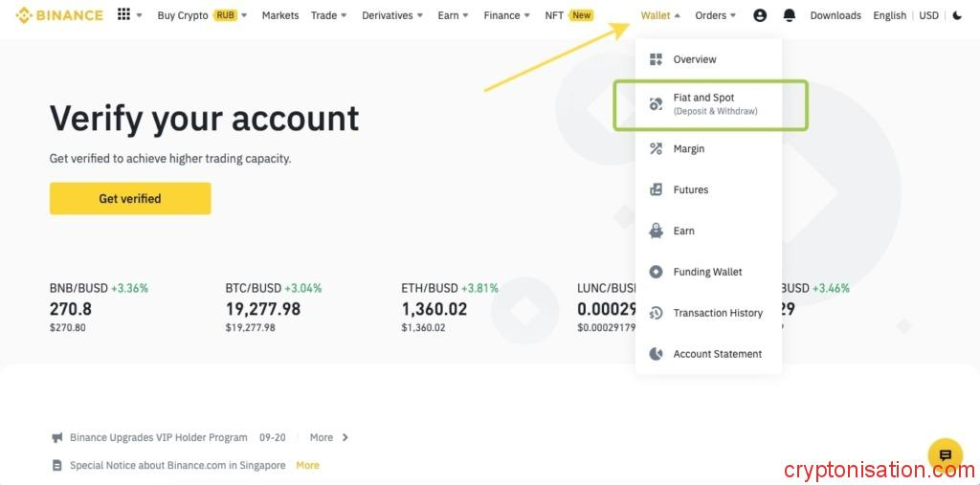Open the apps grid menu icon
980x485 pixels.
coord(123,15)
